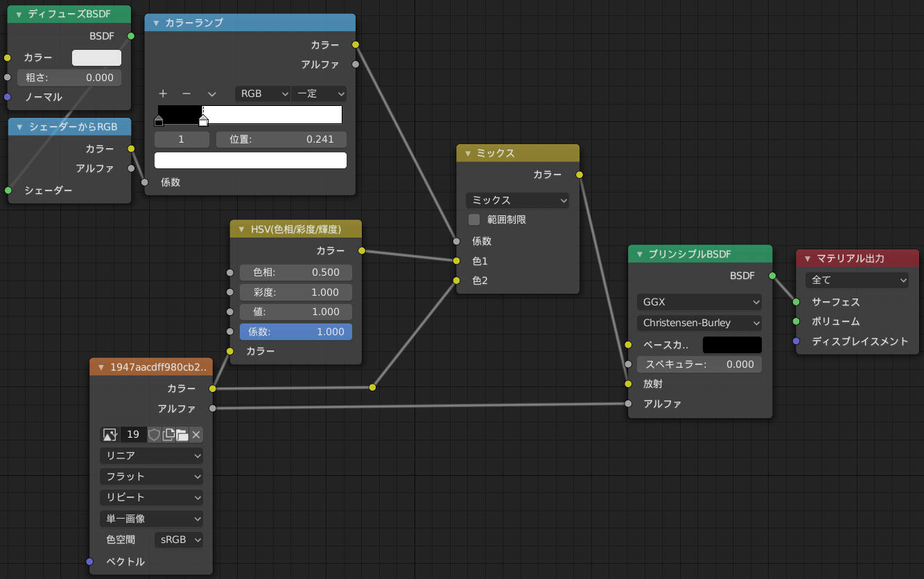924x579 pixels.
Task: Select the black color stop handle on the ramp
Action: 159,122
